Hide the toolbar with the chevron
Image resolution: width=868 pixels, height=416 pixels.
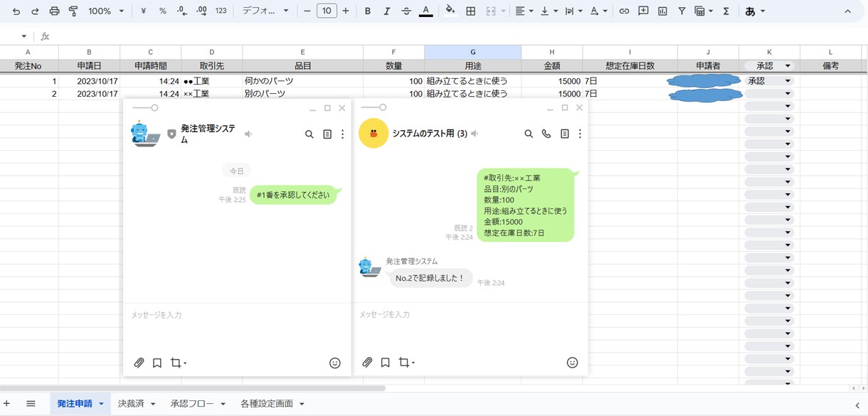click(x=847, y=11)
